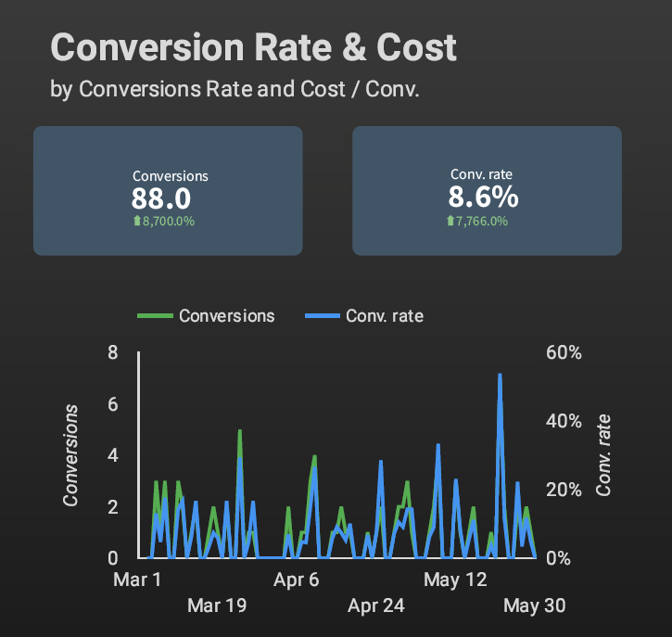Click the 8,700.0% change figure
The image size is (672, 637).
click(x=169, y=222)
